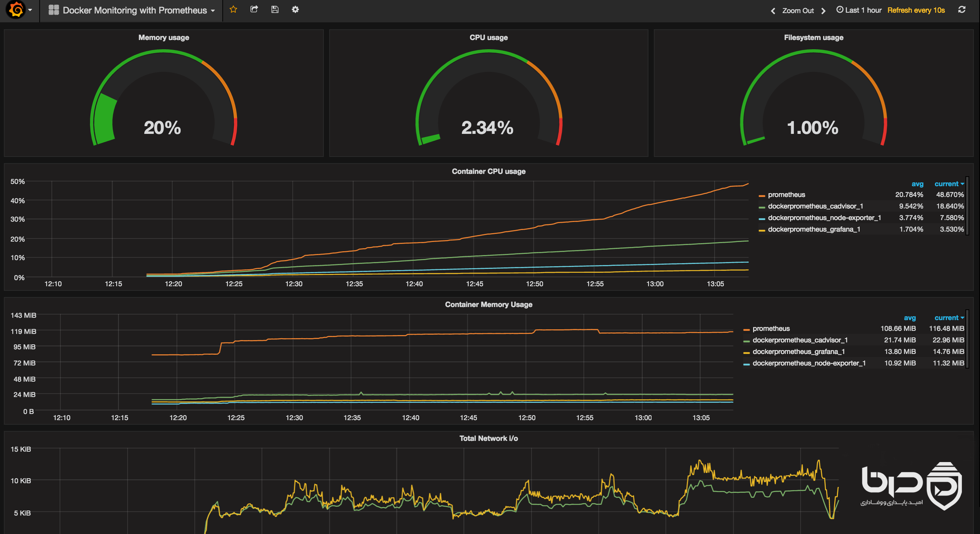
Task: Click prometheus current memory 116.48 MiB
Action: [x=947, y=329]
